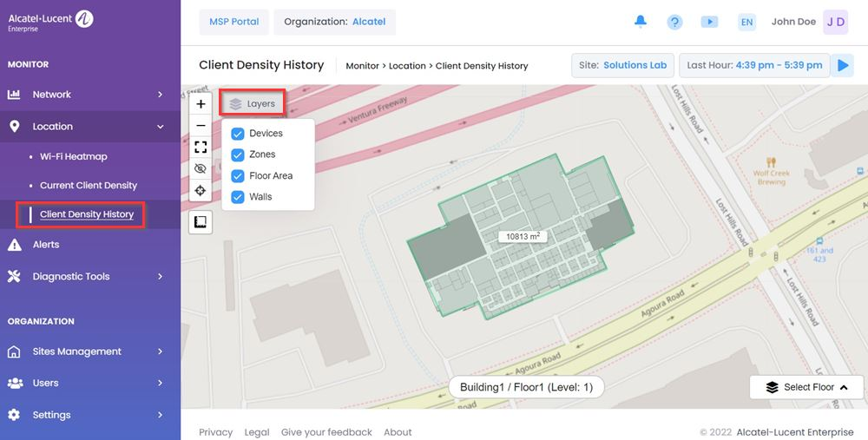Screen dimensions: 868x440
Task: Open Wi-Fi Heatmap
Action: 73,156
